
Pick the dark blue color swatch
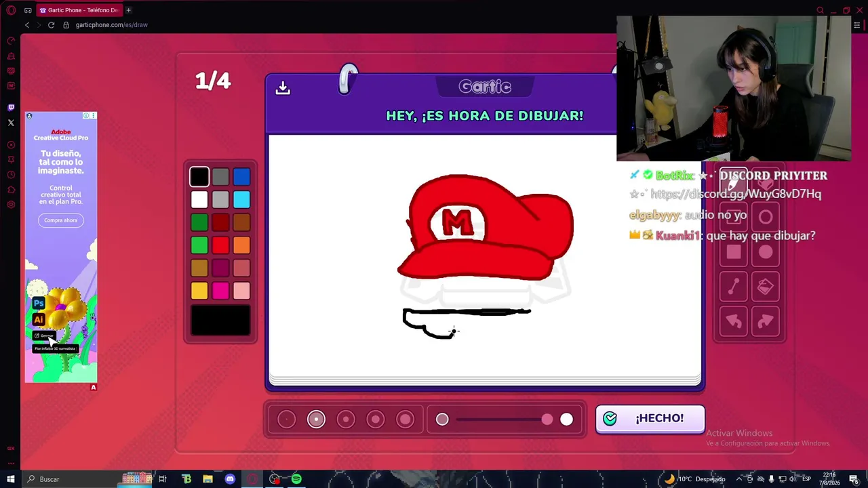[241, 177]
